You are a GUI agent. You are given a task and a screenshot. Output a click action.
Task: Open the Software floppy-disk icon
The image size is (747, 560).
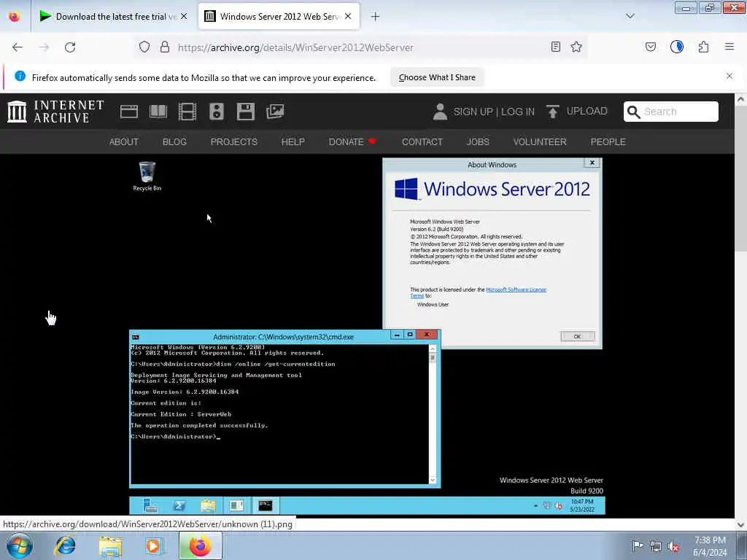click(x=246, y=112)
